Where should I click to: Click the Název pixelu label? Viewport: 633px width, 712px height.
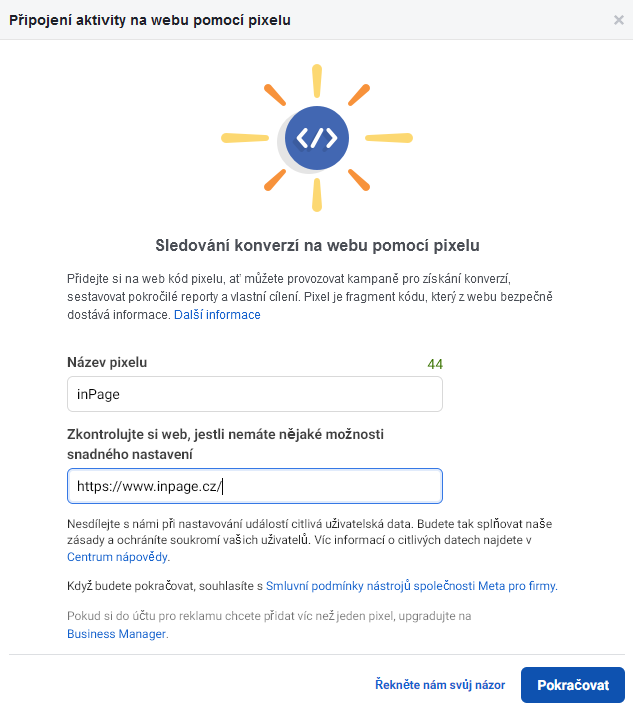pos(107,362)
